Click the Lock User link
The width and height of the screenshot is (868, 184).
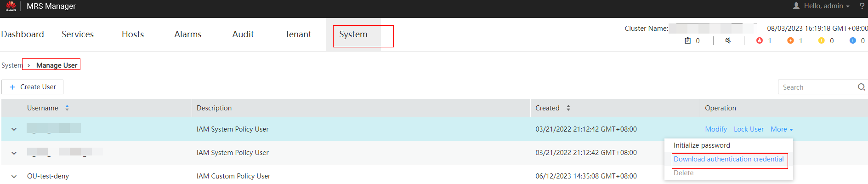(x=749, y=129)
